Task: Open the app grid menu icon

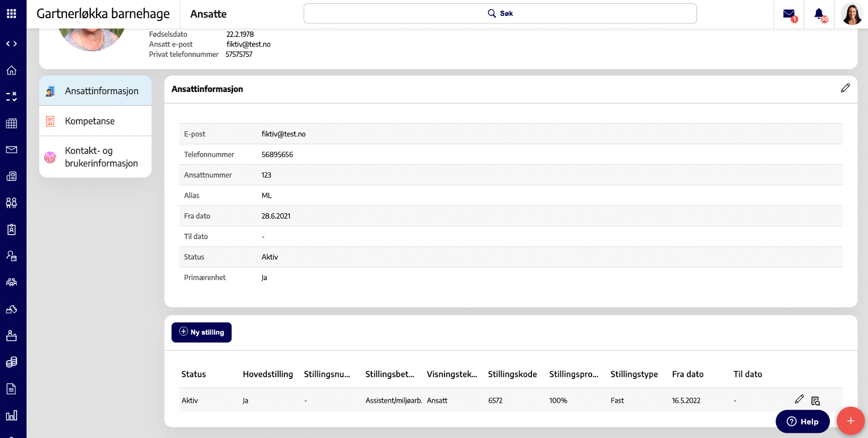Action: (11, 14)
